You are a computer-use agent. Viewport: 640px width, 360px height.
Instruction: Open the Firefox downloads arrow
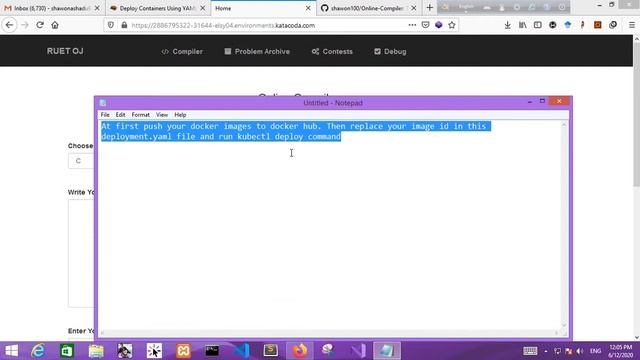507,25
